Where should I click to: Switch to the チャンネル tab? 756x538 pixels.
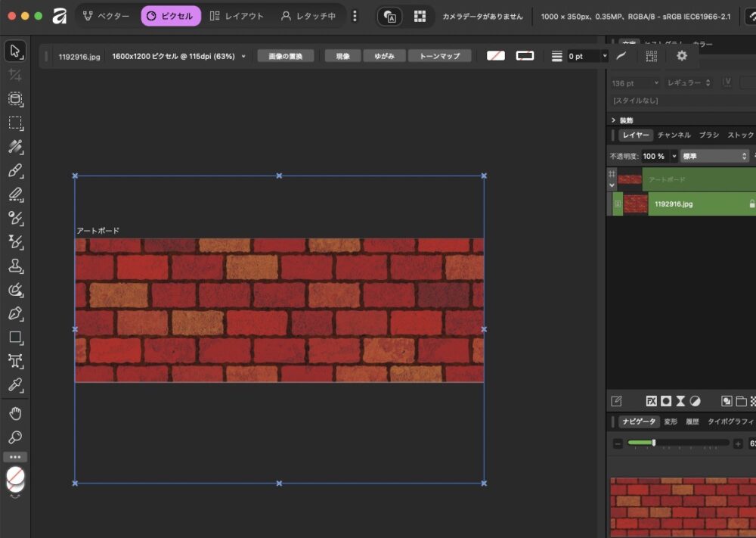tap(674, 135)
